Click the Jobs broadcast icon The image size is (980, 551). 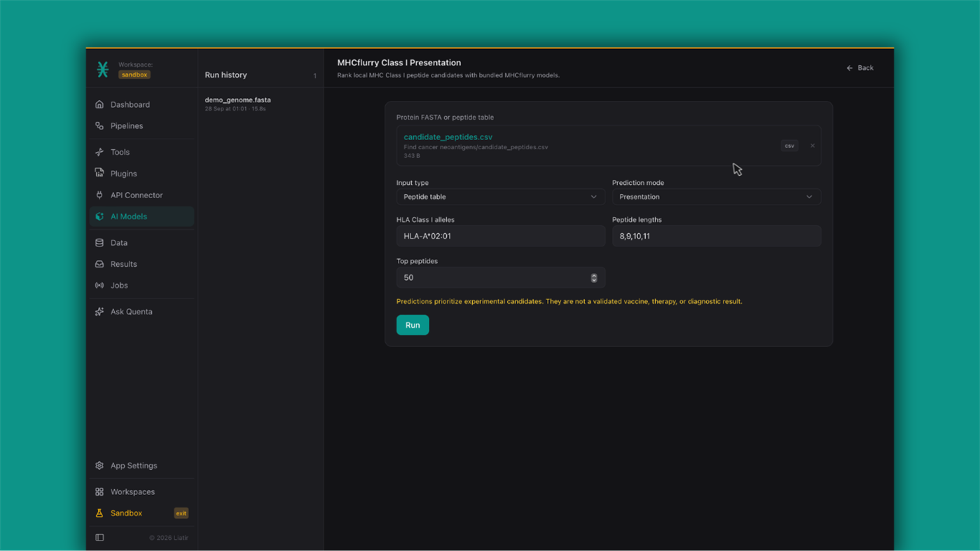[99, 286]
